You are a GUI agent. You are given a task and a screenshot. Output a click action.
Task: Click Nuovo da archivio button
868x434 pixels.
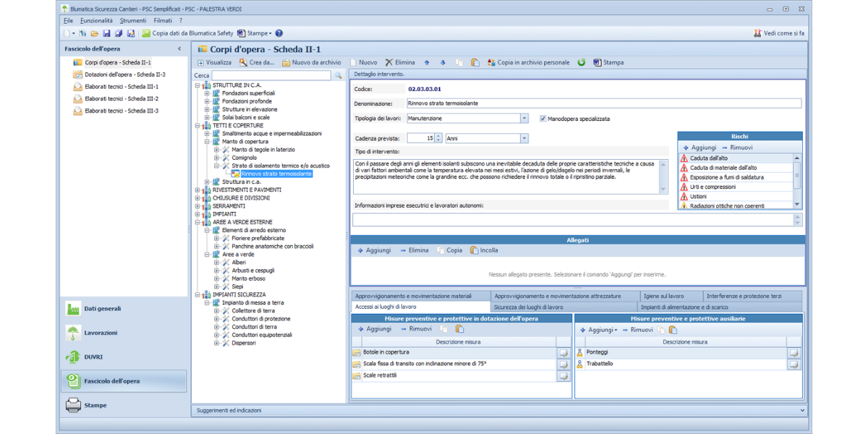point(312,63)
